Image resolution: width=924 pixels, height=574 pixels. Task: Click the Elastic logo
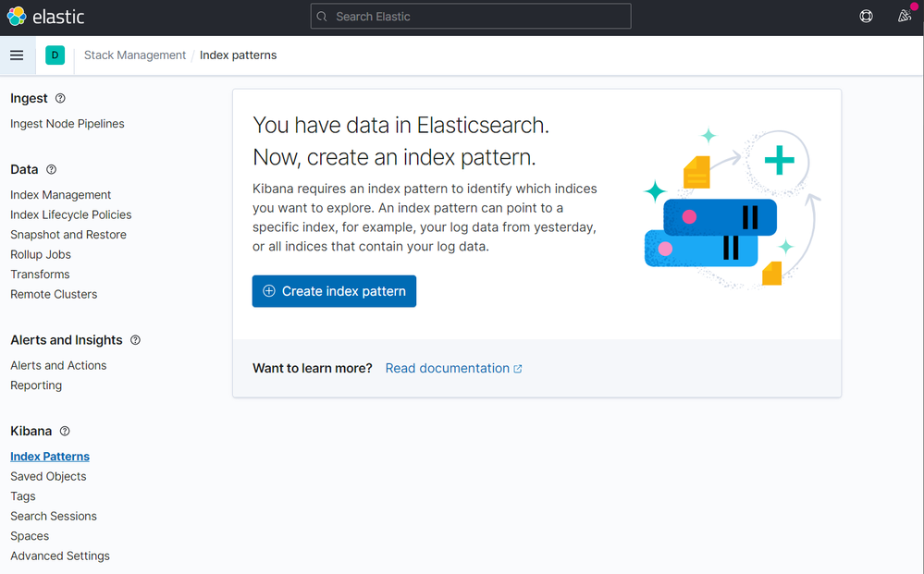click(x=45, y=17)
